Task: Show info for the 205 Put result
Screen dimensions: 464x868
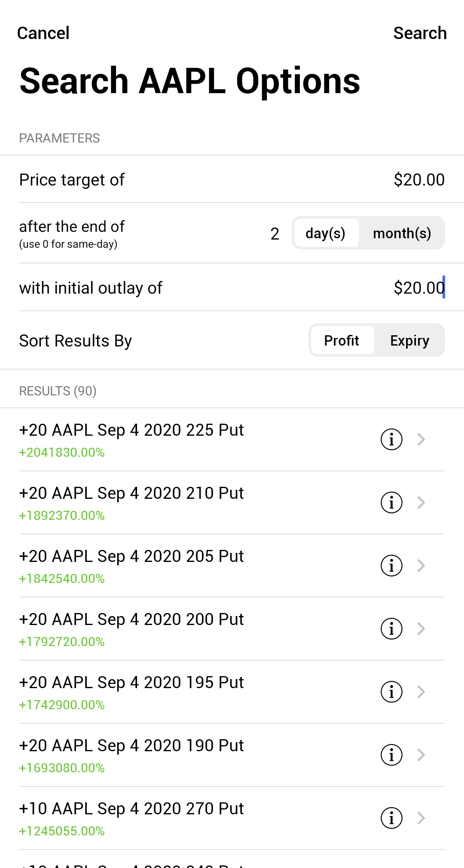Action: (x=391, y=565)
